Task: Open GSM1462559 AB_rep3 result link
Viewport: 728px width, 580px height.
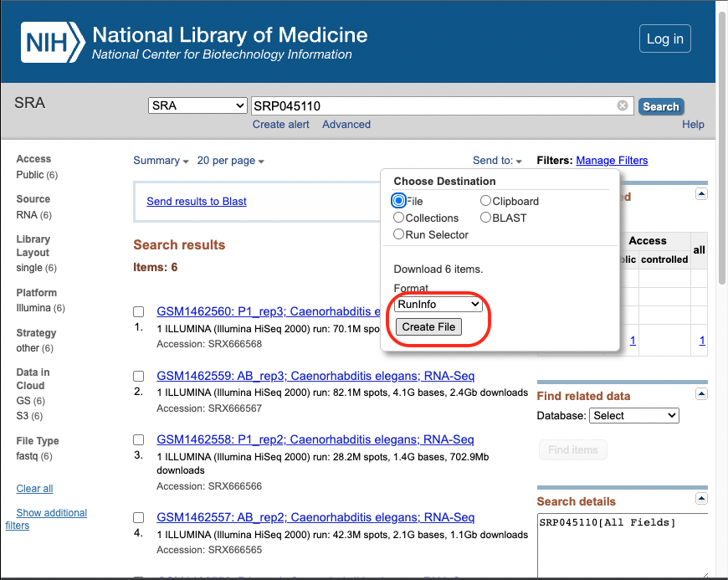Action: 315,376
